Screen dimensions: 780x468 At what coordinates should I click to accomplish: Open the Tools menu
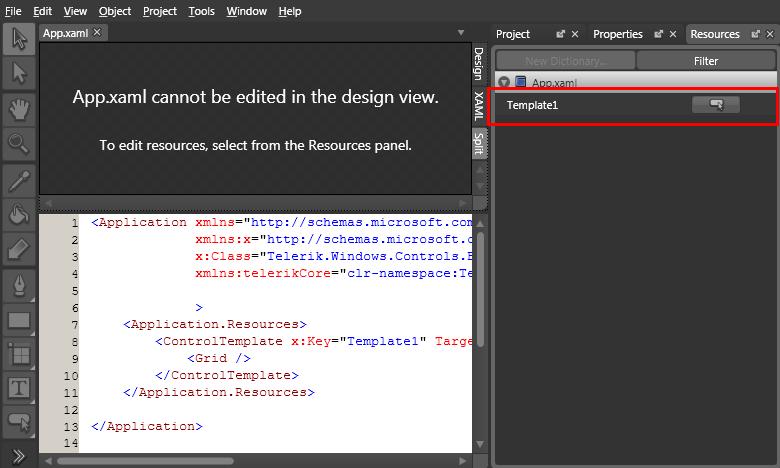click(x=201, y=11)
